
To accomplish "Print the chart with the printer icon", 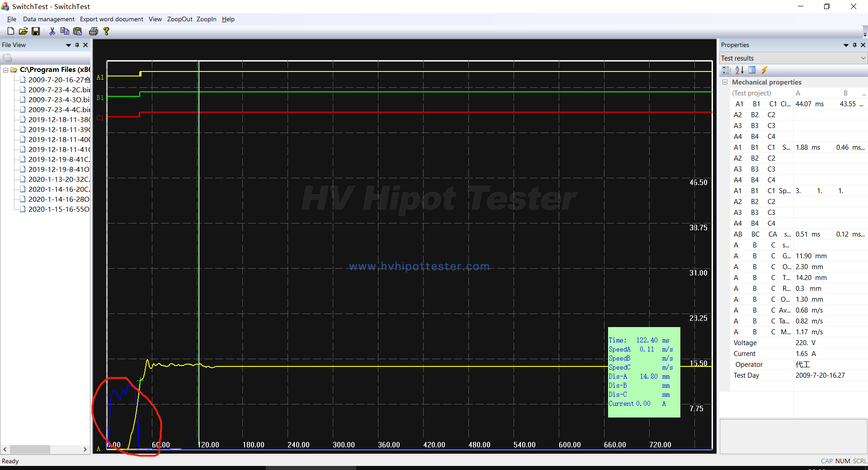I will click(x=94, y=31).
